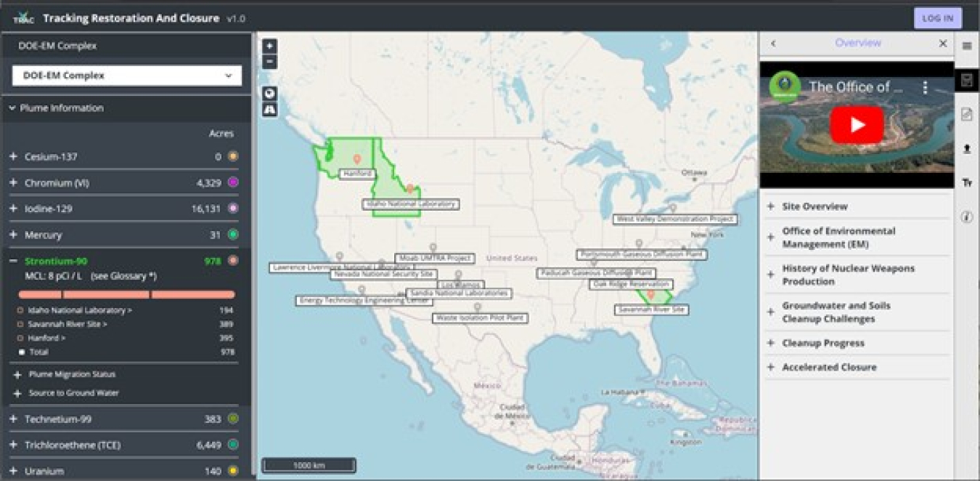Click the YouTube channel avatar icon
Screen dimensions: 980x481
tap(785, 86)
